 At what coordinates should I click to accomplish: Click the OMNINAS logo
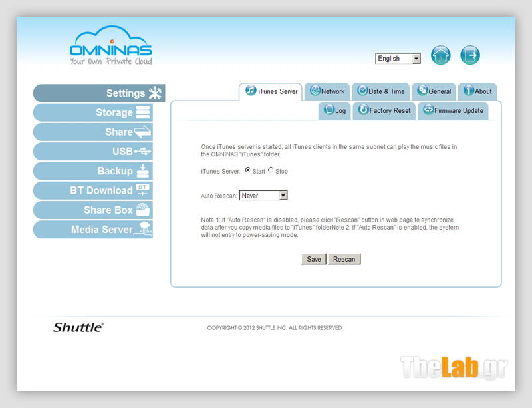tap(111, 46)
